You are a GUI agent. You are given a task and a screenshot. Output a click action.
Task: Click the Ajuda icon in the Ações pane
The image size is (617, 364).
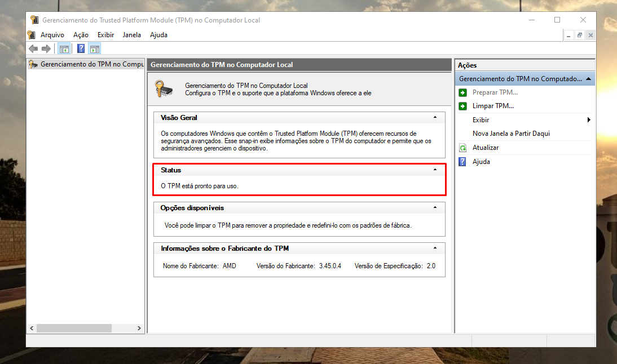click(462, 162)
